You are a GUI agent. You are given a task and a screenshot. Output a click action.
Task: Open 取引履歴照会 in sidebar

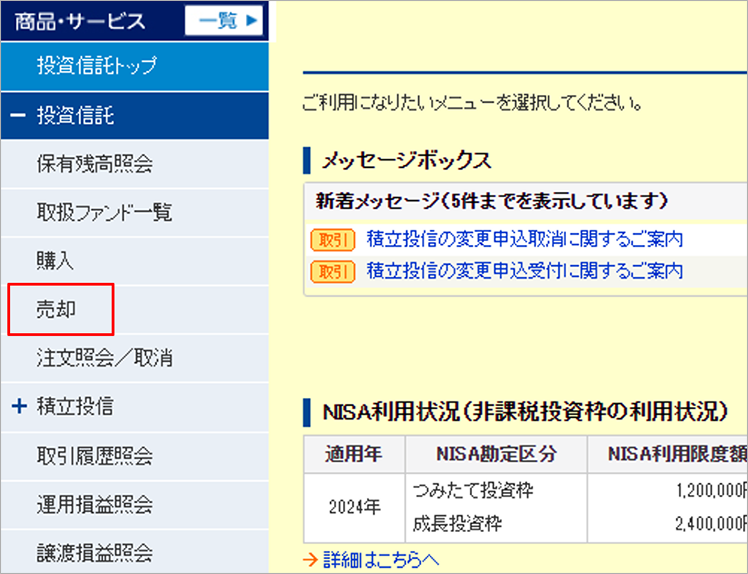coord(94,457)
